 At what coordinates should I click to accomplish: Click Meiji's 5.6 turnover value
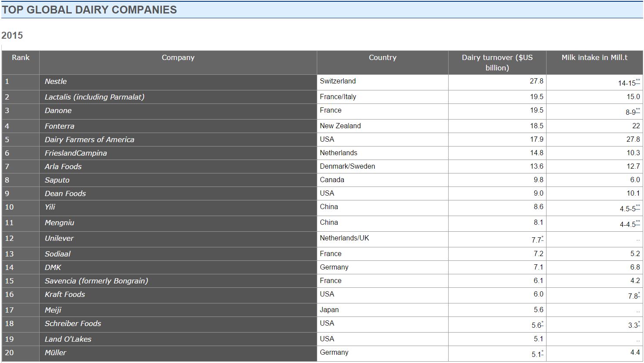pos(538,310)
